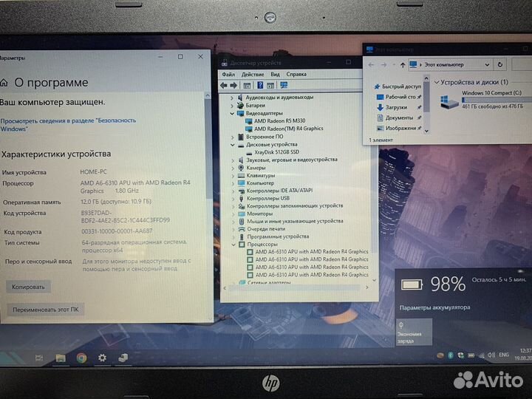Screen dimensions: 532x399
Task: Click the Копировать button
Action: point(28,287)
